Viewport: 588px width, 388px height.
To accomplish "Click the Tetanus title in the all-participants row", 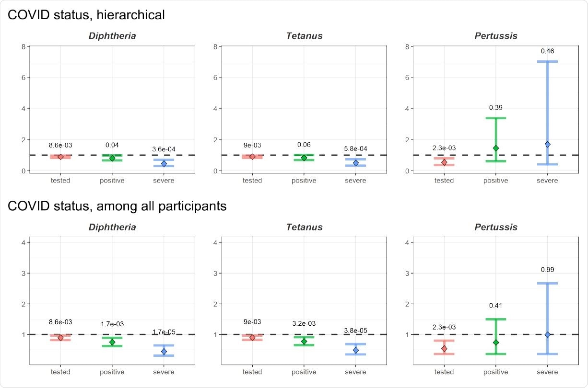I will 304,227.
